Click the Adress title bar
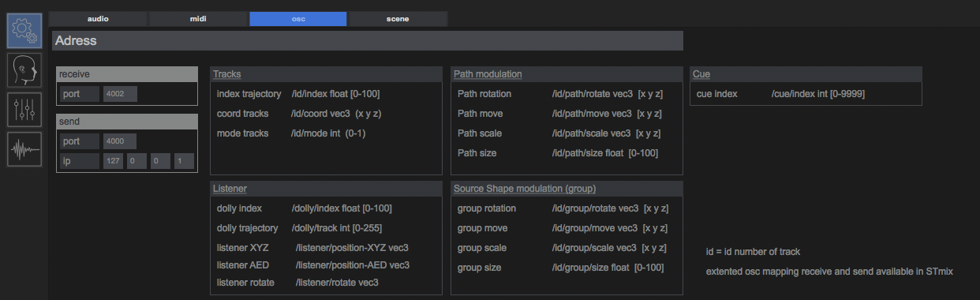Image resolution: width=980 pixels, height=300 pixels. pyautogui.click(x=368, y=41)
